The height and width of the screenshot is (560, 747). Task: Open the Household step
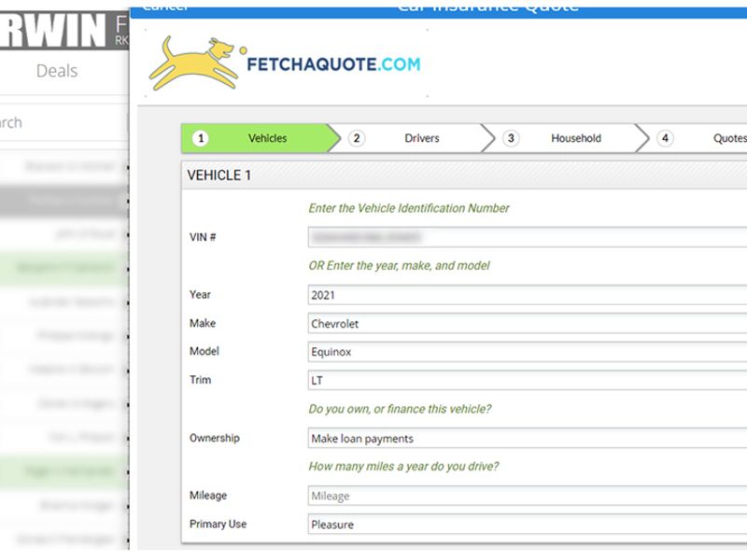point(575,137)
